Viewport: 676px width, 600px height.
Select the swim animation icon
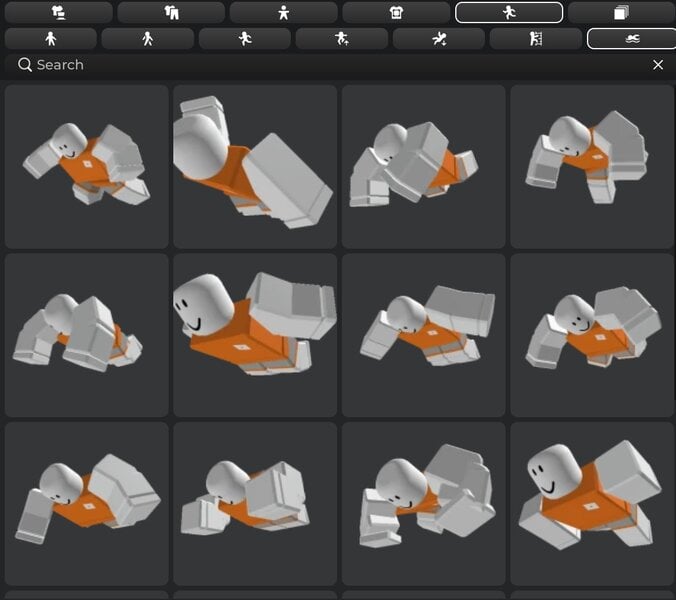click(632, 39)
